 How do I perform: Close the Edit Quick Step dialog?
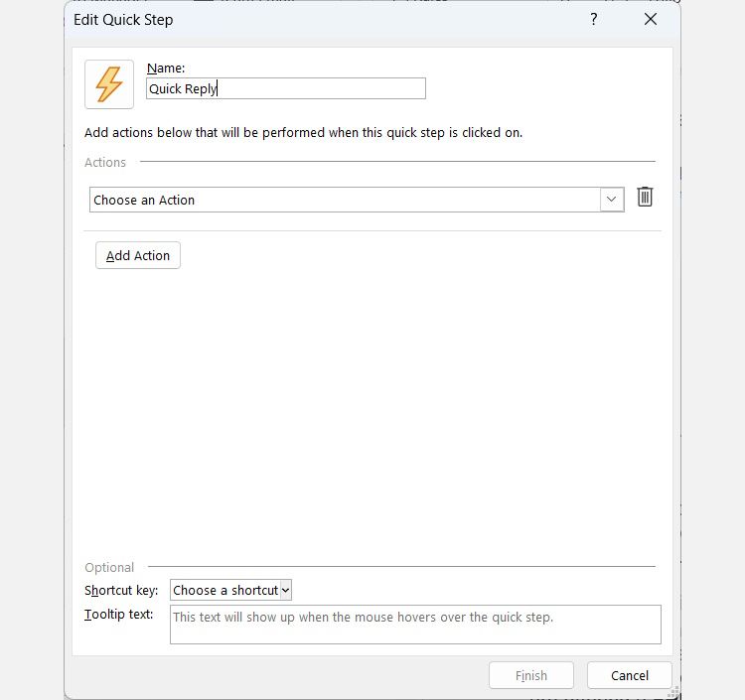coord(651,19)
